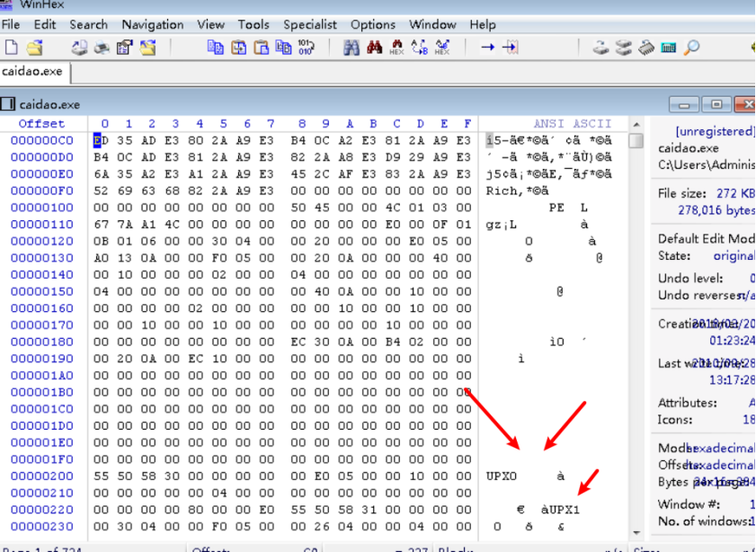Open the Options menu
Screen dimensions: 756x552
(373, 24)
